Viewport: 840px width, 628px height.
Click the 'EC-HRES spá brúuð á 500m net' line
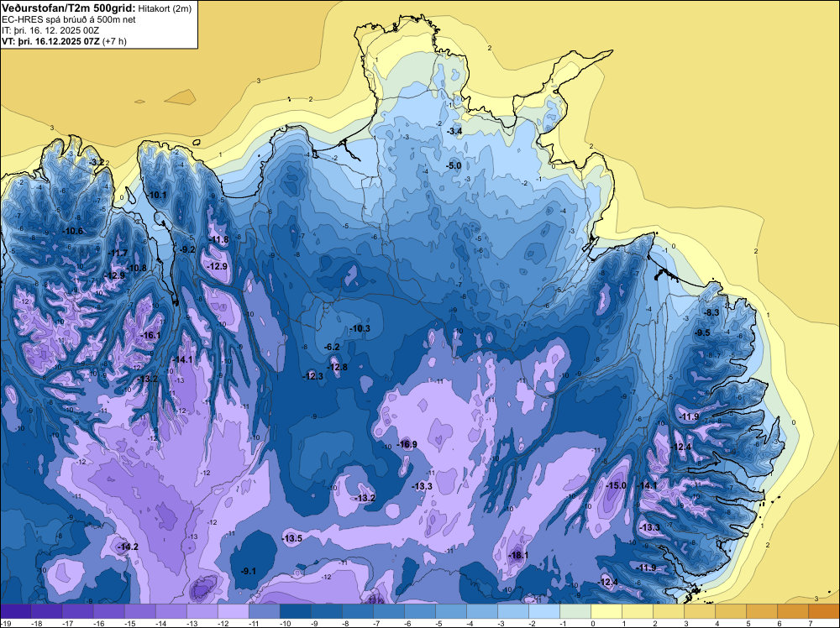tap(69, 20)
